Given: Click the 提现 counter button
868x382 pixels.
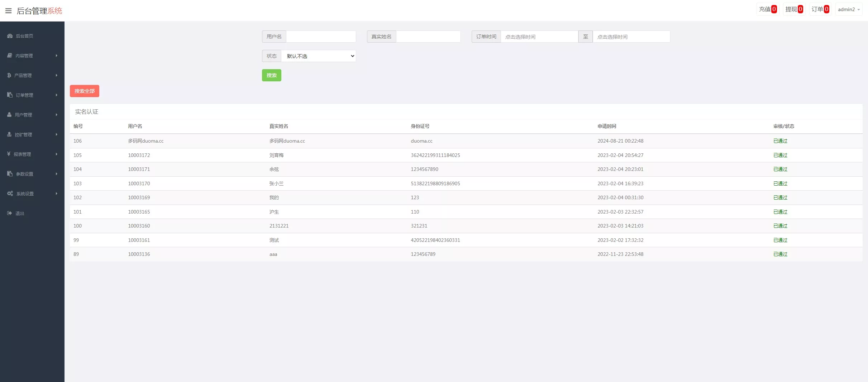Looking at the screenshot, I should pyautogui.click(x=794, y=9).
